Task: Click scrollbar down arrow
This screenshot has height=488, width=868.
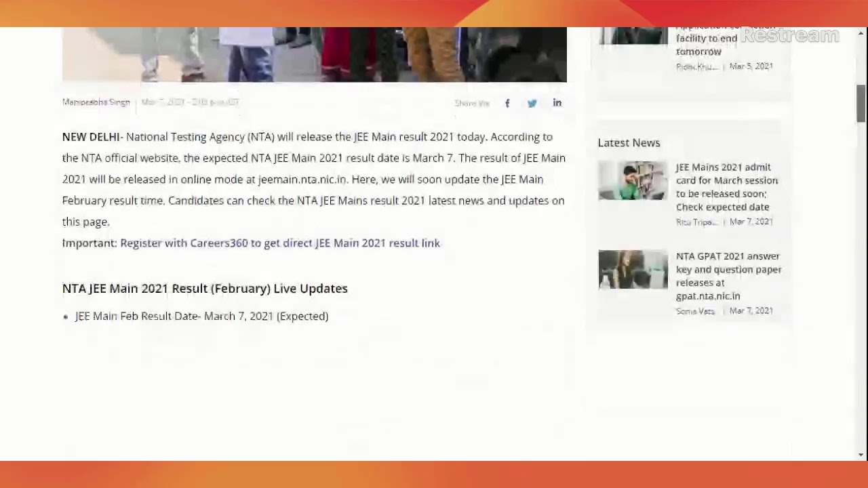Action: (861, 455)
